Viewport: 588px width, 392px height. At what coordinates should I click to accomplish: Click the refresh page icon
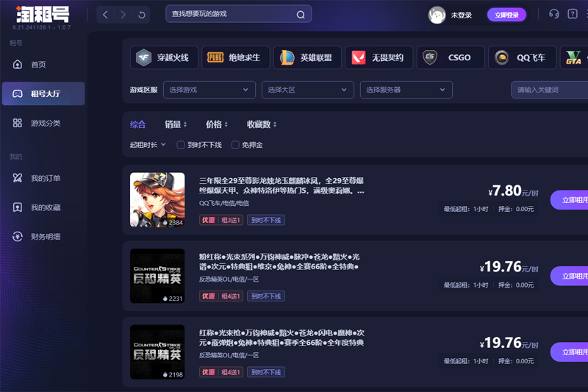click(x=142, y=15)
